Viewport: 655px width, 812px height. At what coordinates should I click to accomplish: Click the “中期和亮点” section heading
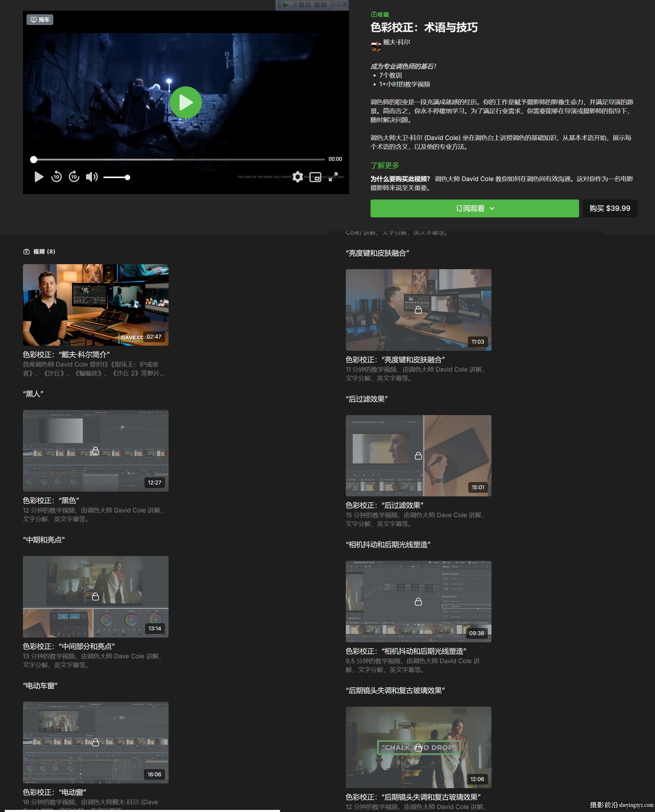click(44, 540)
